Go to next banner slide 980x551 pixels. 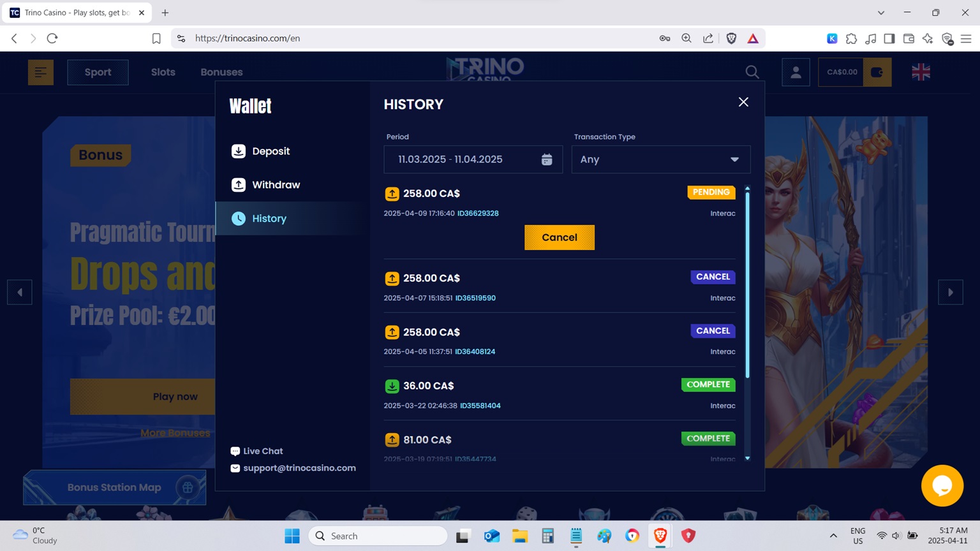click(x=950, y=292)
